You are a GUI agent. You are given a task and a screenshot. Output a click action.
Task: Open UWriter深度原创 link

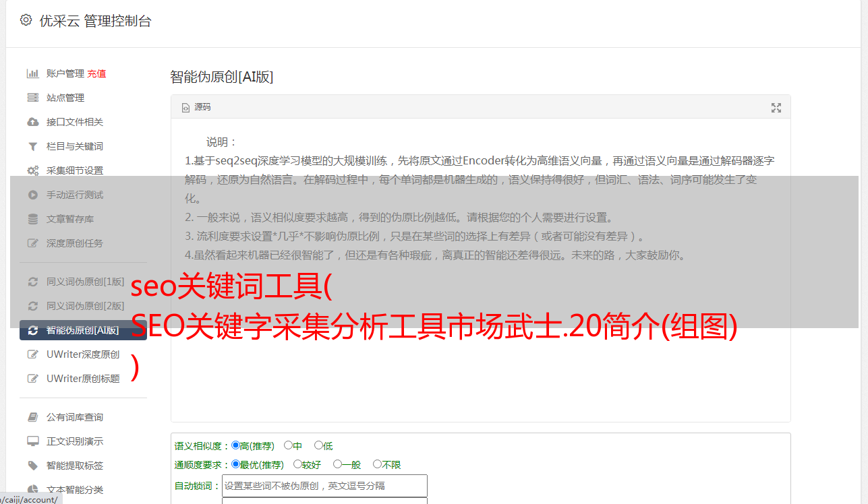(83, 354)
